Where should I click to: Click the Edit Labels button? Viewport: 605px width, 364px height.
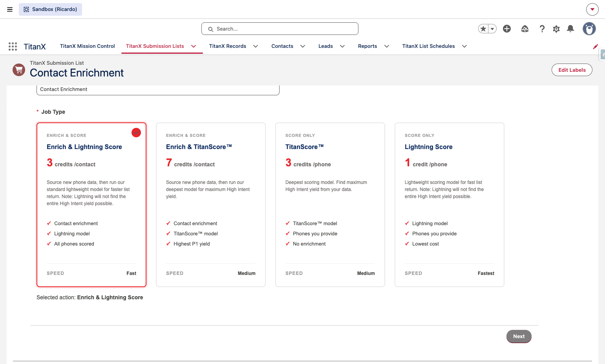572,70
